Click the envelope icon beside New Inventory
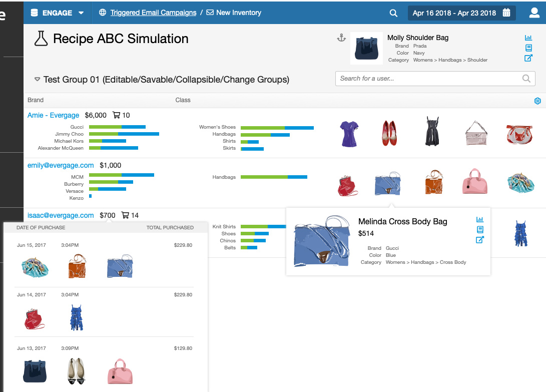Screen dimensions: 546x392 (x=210, y=13)
